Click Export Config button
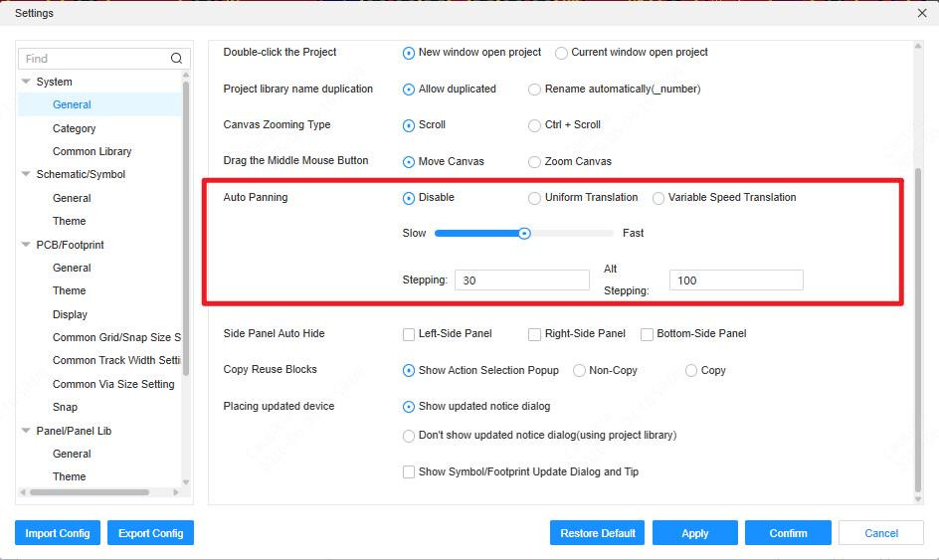Image resolution: width=939 pixels, height=560 pixels. 150,533
